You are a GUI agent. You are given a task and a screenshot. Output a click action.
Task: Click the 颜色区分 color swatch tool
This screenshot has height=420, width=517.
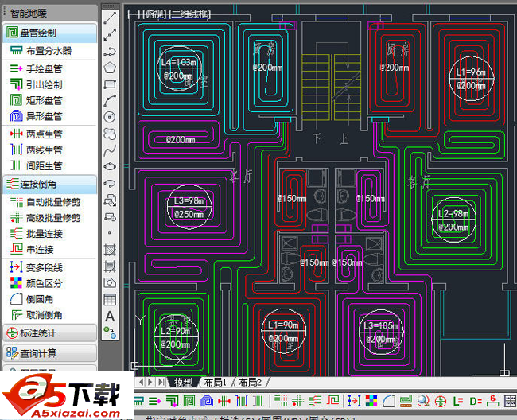pyautogui.click(x=45, y=283)
